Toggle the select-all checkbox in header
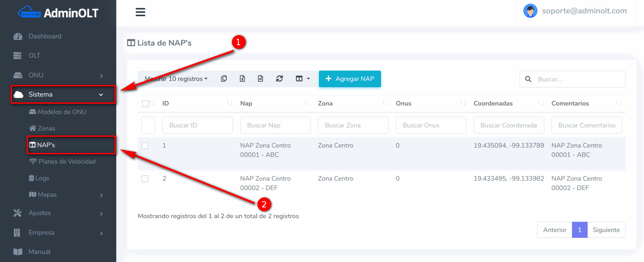This screenshot has width=644, height=262. click(145, 104)
